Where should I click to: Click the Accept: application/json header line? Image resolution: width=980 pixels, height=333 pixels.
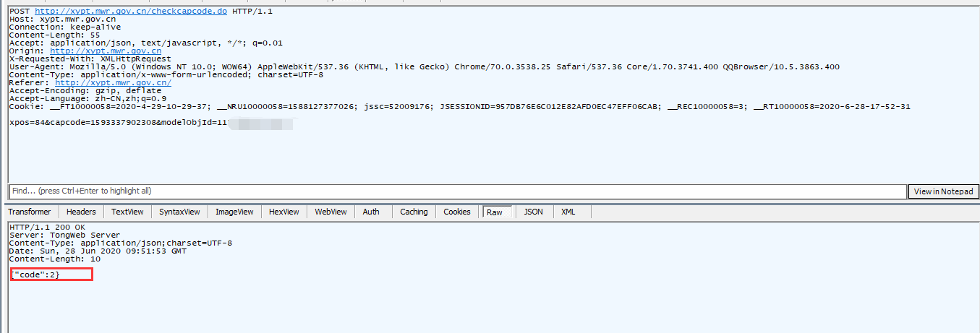145,43
